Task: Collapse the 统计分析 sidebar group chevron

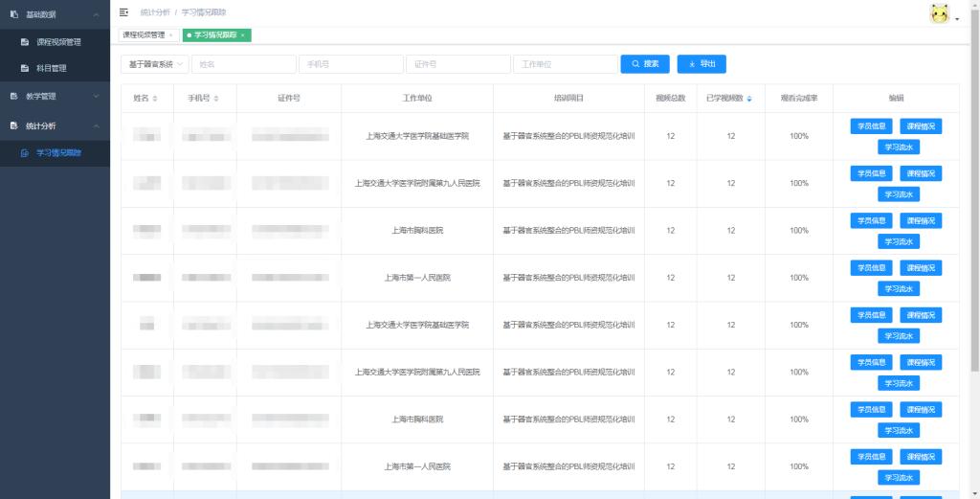Action: coord(96,125)
